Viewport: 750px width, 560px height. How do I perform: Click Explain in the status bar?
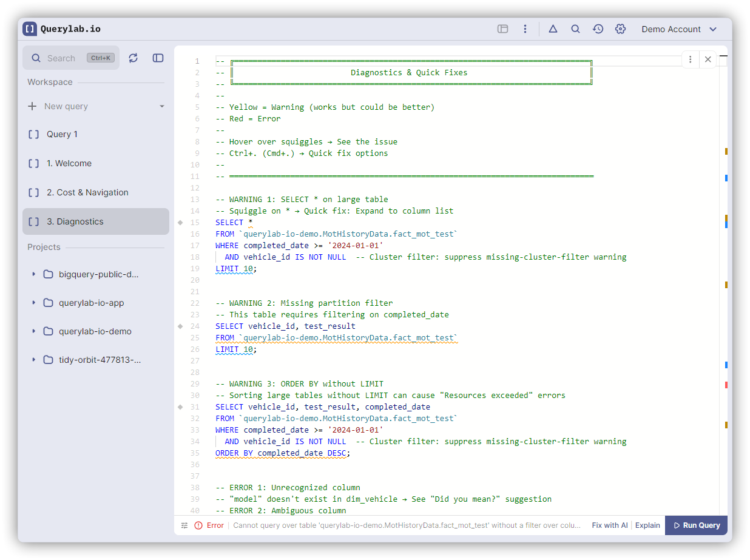(647, 525)
